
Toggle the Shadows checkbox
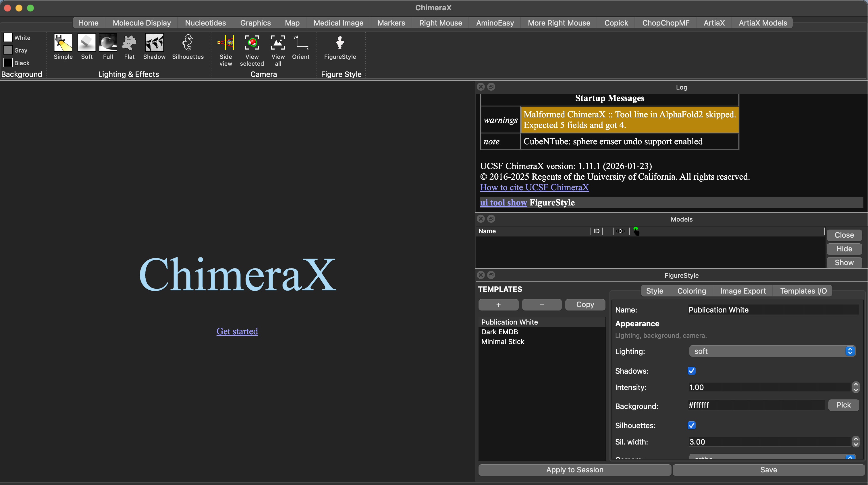pos(691,370)
